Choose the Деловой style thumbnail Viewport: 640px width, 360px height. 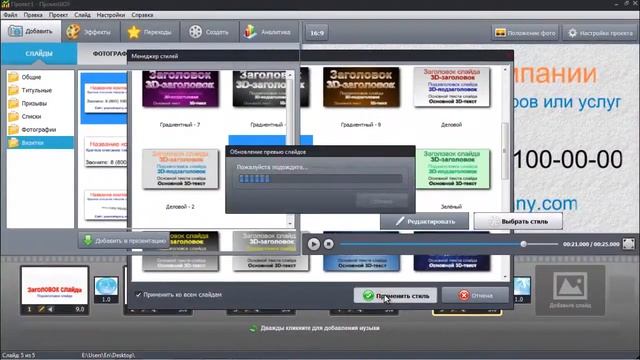tap(451, 88)
